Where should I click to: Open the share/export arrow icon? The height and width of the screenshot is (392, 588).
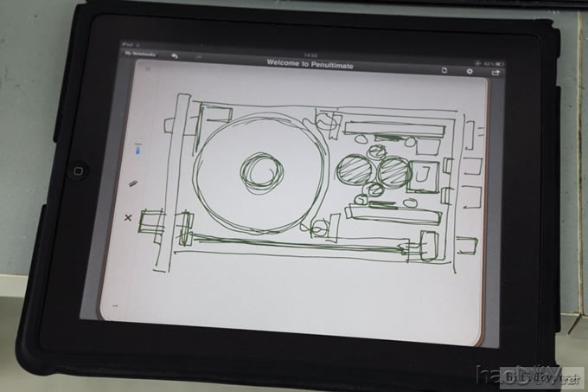coord(496,73)
